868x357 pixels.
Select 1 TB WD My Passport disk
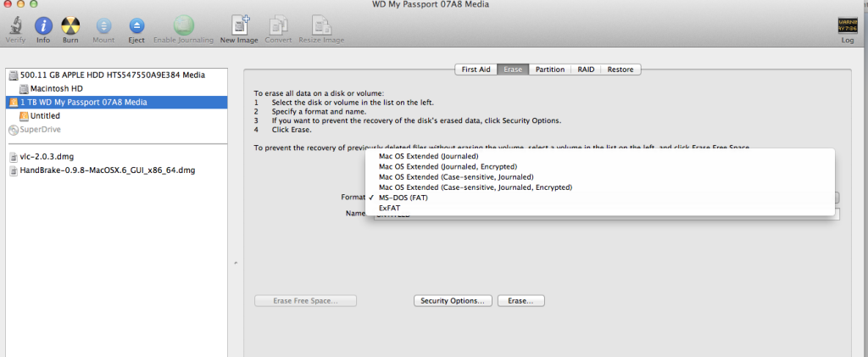(116, 102)
